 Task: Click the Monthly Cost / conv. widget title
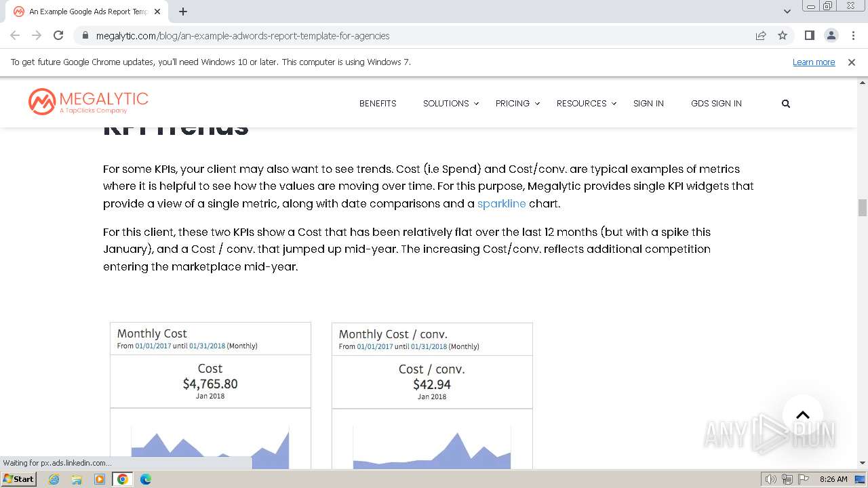(x=393, y=334)
